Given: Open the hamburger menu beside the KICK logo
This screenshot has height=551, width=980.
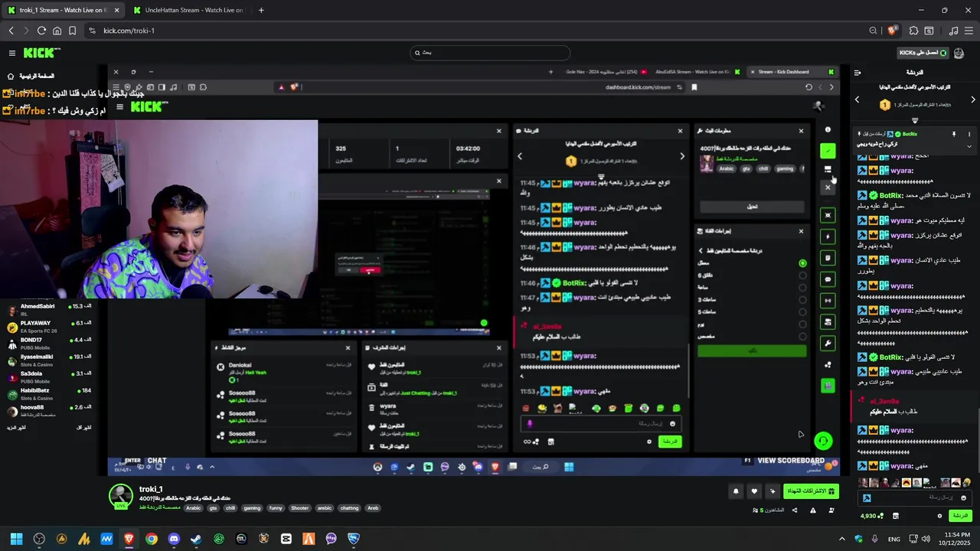Looking at the screenshot, I should [x=12, y=53].
